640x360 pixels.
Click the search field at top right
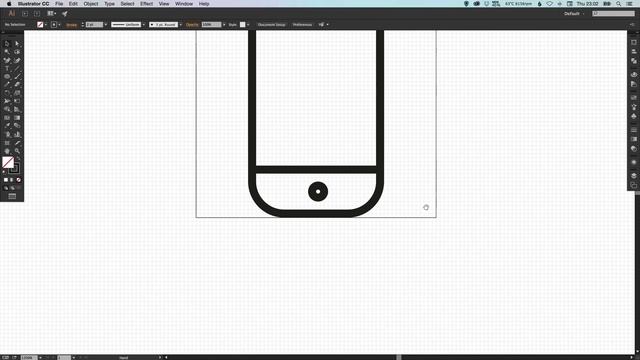coord(613,13)
